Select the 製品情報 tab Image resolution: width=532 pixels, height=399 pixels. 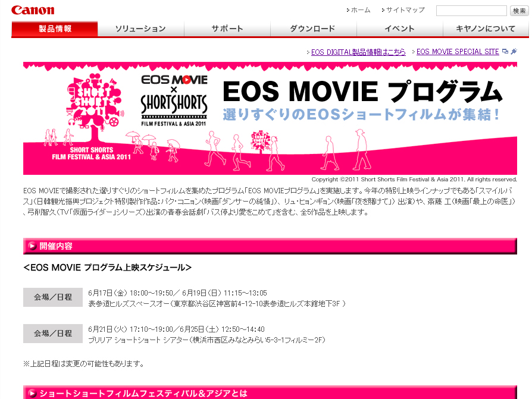(x=55, y=29)
